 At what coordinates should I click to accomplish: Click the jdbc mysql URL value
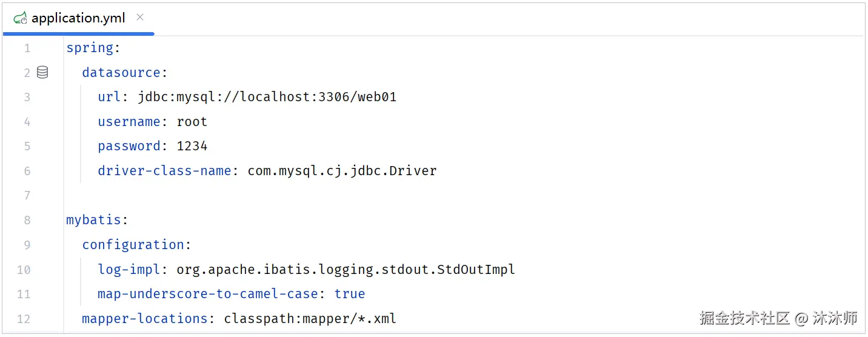pos(267,97)
